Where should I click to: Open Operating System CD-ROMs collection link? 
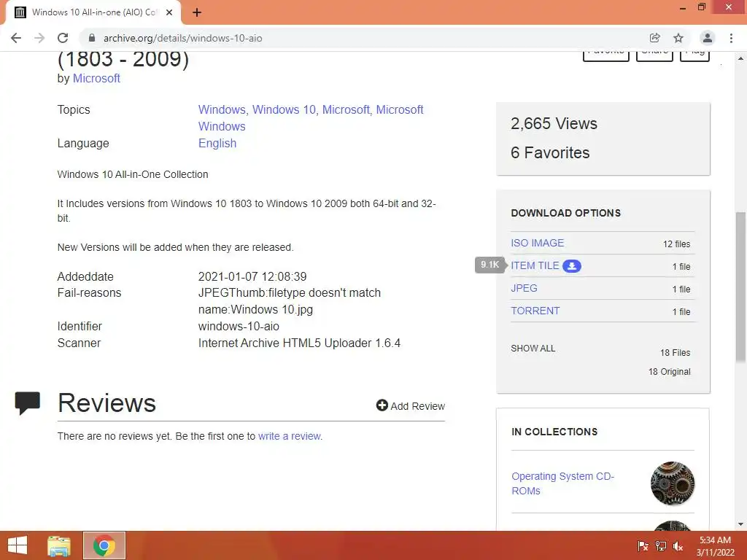pos(562,483)
